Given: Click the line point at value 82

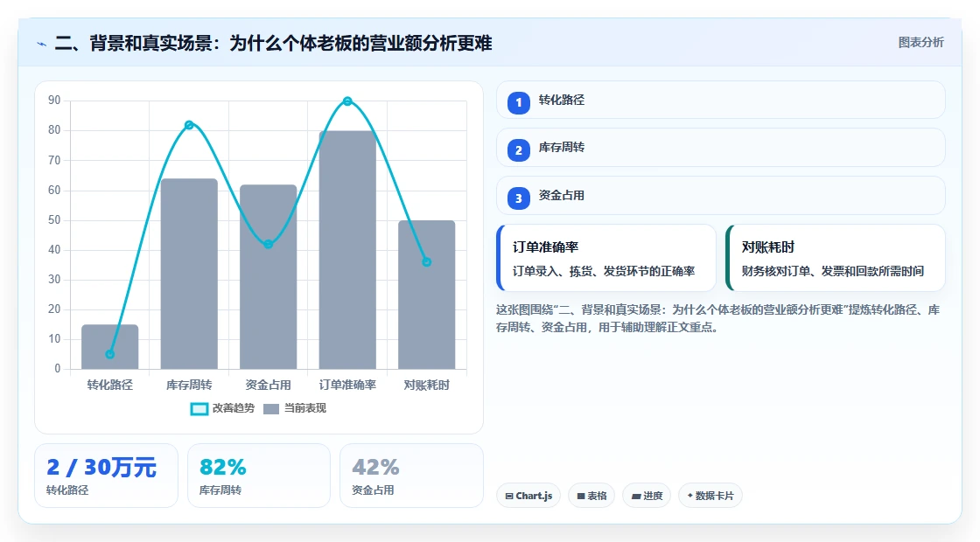Looking at the screenshot, I should [x=189, y=125].
